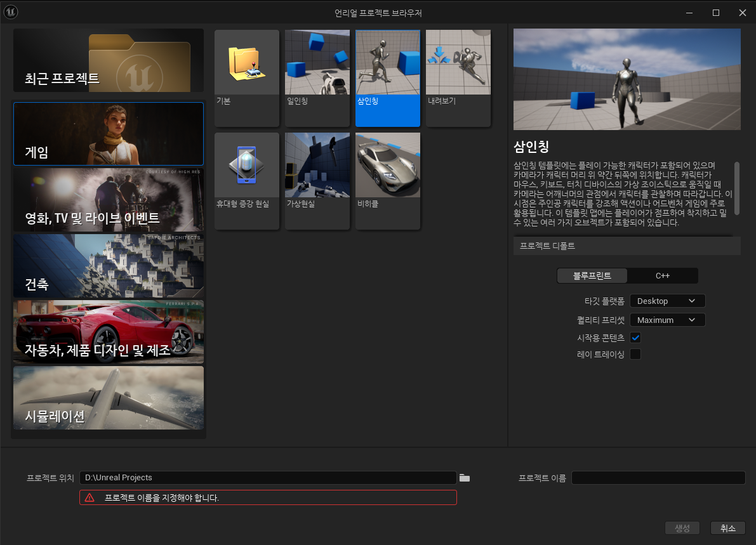The width and height of the screenshot is (756, 545).
Task: Uncheck the 시작용 콘텐츠 starter content checkbox
Action: pyautogui.click(x=635, y=338)
